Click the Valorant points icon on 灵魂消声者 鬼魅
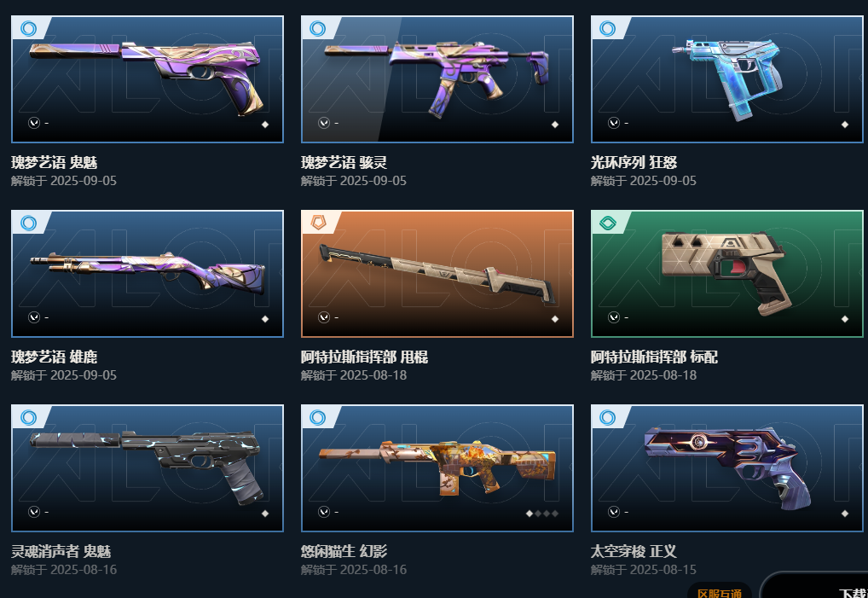Image resolution: width=868 pixels, height=598 pixels. tap(34, 512)
